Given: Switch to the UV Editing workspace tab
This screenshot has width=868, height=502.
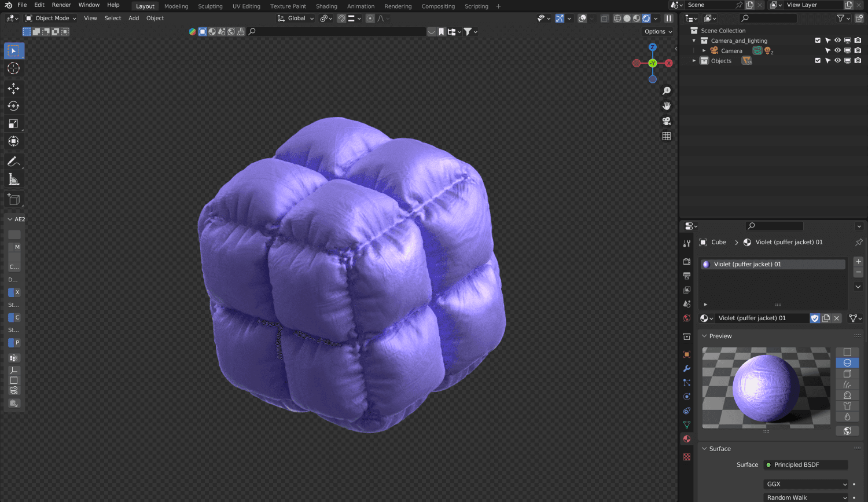Looking at the screenshot, I should coord(247,6).
